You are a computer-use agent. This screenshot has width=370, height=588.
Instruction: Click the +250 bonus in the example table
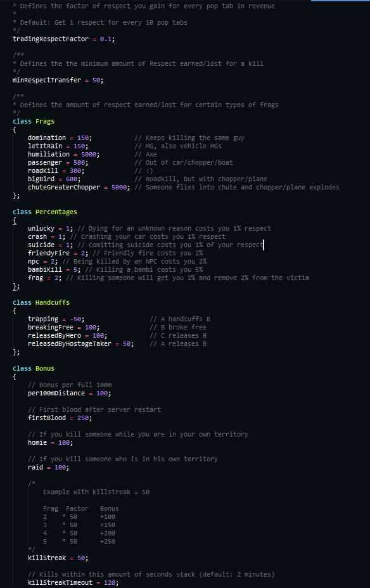click(108, 542)
